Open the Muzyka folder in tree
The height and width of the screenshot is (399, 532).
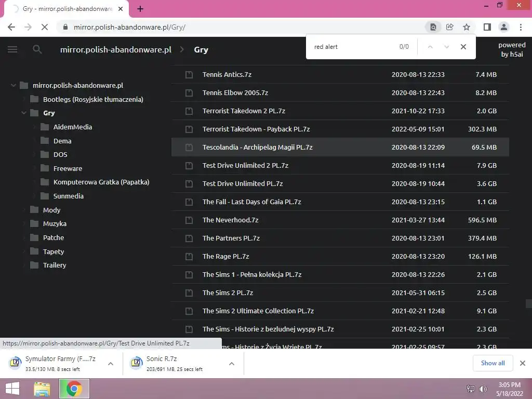click(x=55, y=223)
